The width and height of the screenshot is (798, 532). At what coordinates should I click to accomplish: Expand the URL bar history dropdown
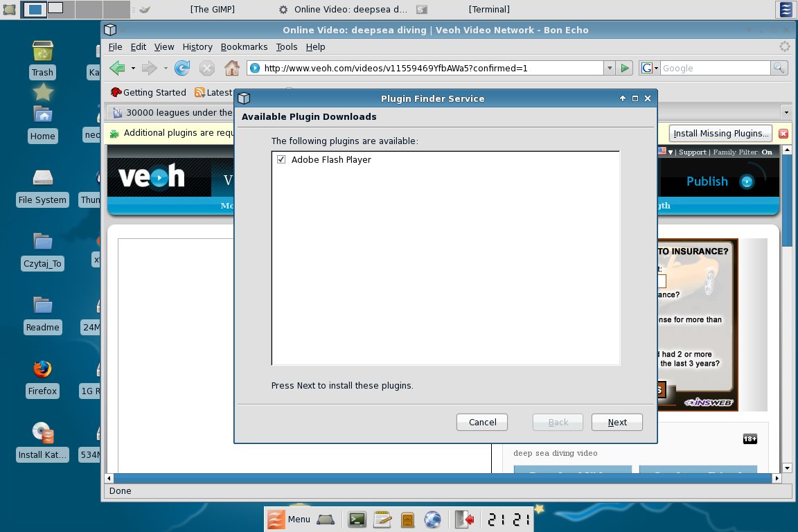pyautogui.click(x=610, y=68)
